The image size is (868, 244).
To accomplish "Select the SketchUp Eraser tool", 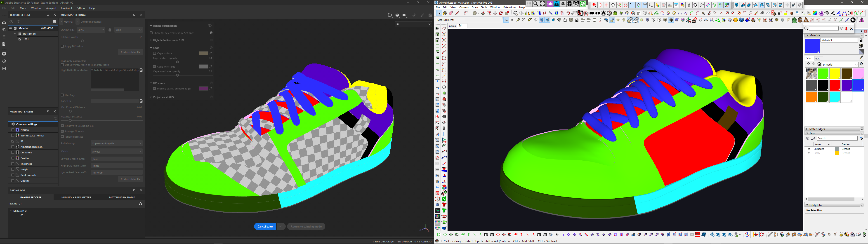I will tap(451, 13).
